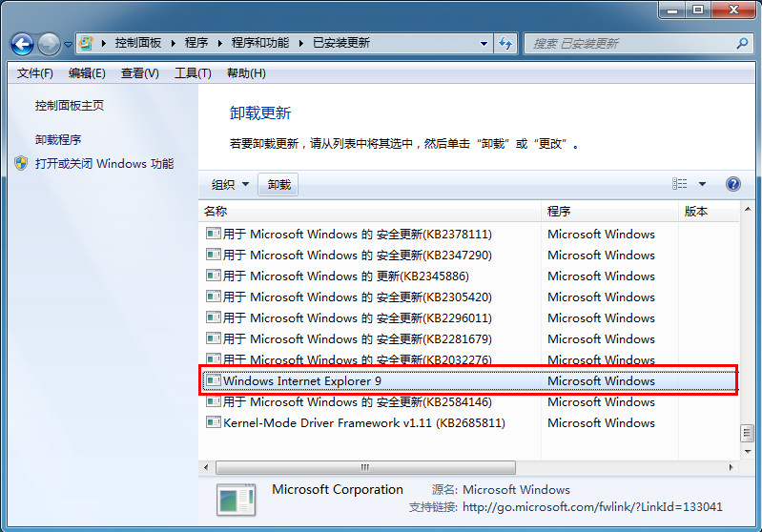Click the support link go.microsoft.com/fwlink
The width and height of the screenshot is (762, 532).
coord(592,507)
